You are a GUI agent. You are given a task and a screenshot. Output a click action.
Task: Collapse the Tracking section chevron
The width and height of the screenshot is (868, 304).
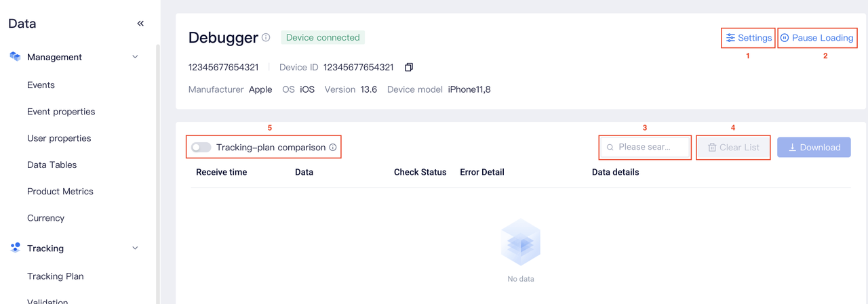(135, 248)
